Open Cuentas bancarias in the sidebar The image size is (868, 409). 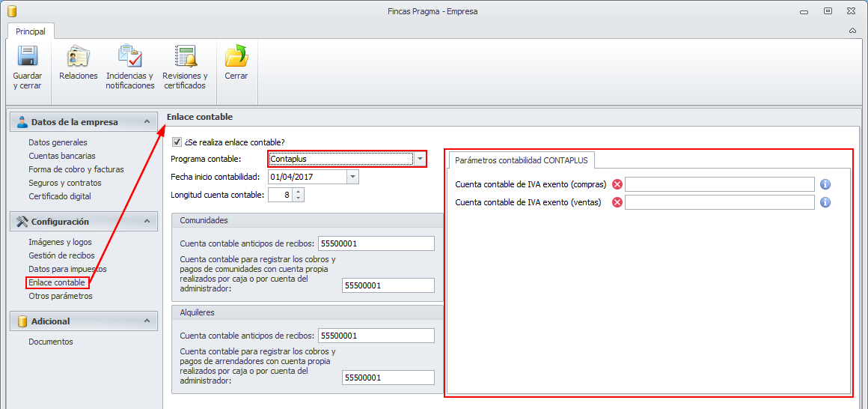(x=62, y=156)
